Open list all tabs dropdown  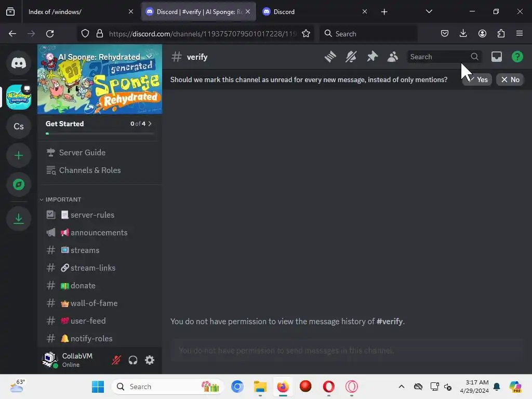click(429, 11)
